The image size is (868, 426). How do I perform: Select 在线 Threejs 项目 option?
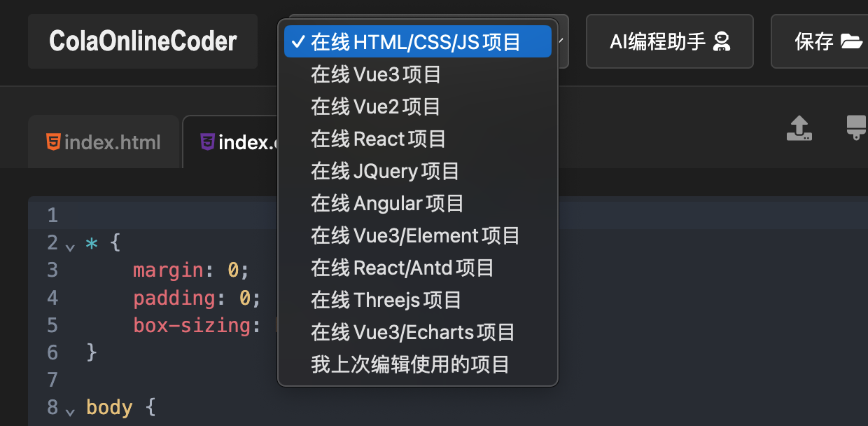click(418, 300)
